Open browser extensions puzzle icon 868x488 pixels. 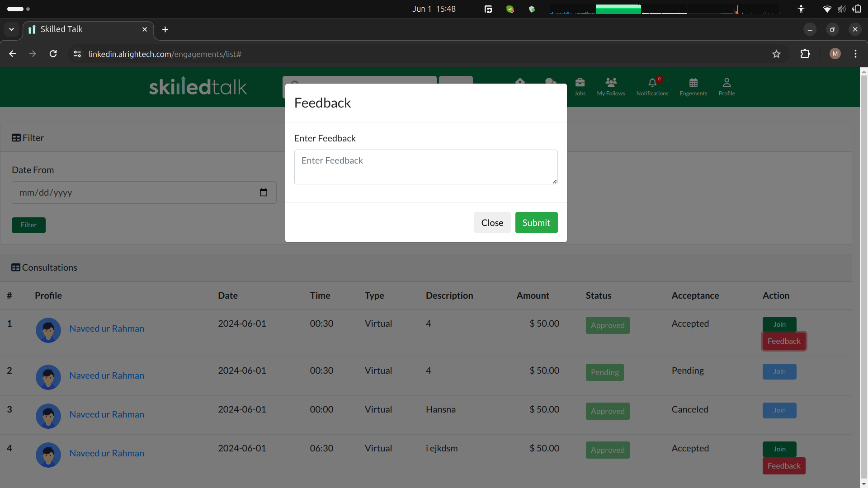click(x=805, y=54)
